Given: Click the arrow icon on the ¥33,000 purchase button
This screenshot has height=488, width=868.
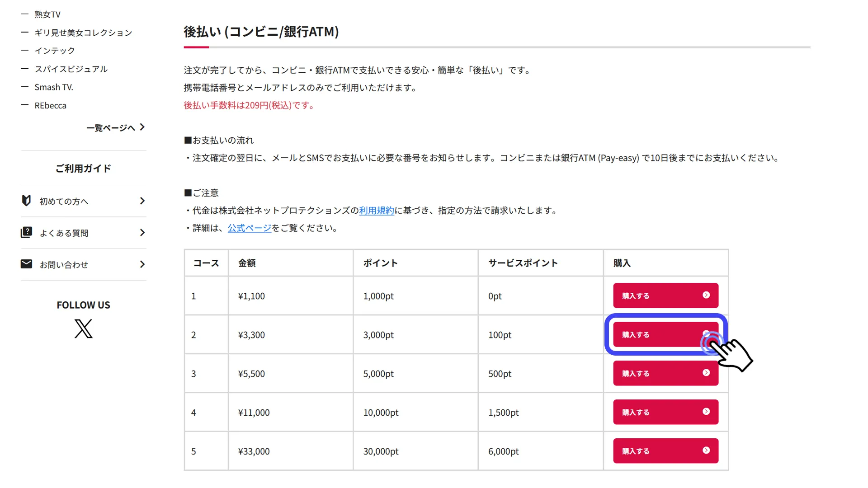Looking at the screenshot, I should (706, 450).
